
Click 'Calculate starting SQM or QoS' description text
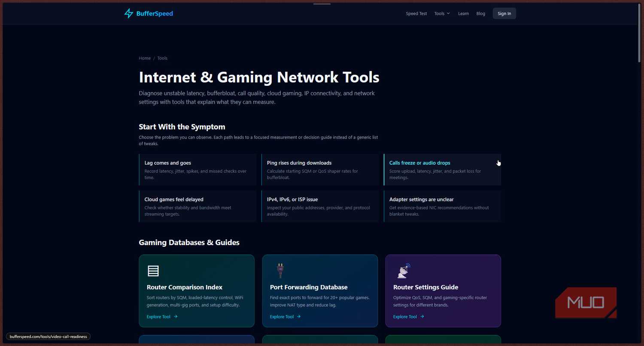312,174
